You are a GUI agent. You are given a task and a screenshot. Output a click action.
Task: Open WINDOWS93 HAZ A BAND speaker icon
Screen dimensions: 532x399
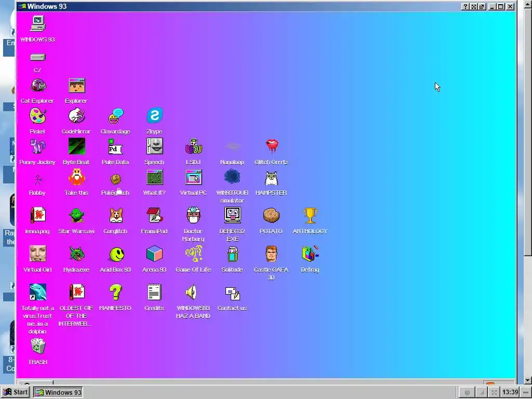tap(192, 292)
